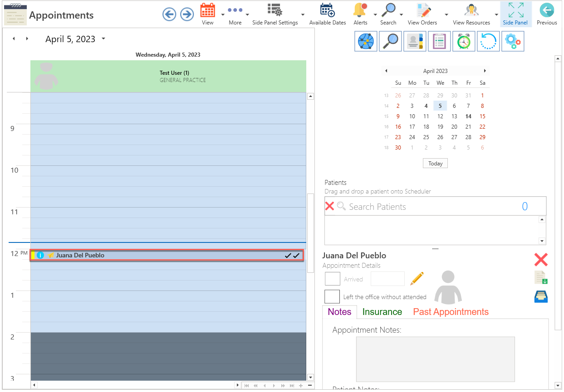
Task: Clear patient search with red X
Action: [x=330, y=206]
